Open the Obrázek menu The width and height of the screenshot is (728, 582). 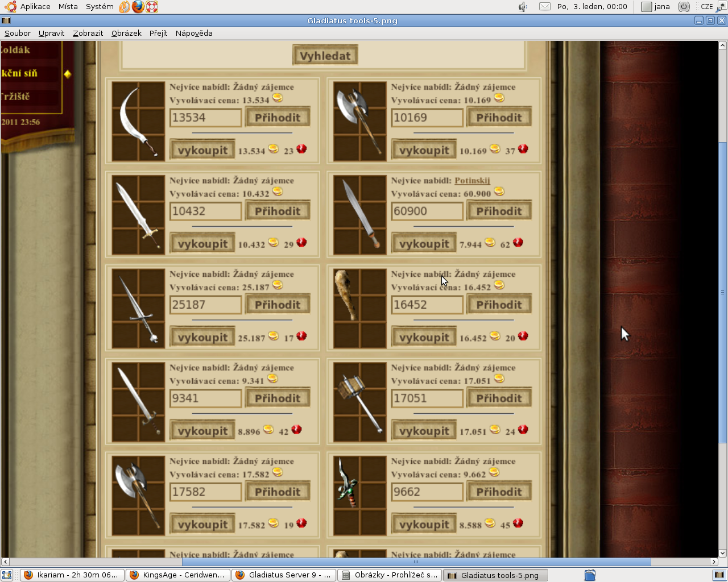tap(126, 33)
